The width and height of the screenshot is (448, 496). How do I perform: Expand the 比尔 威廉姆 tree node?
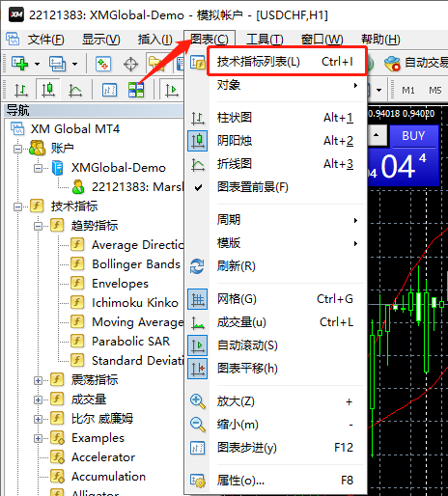tap(38, 419)
